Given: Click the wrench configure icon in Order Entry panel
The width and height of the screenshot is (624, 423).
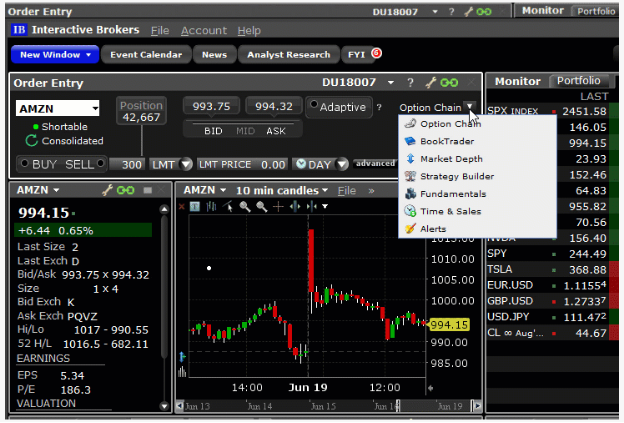Looking at the screenshot, I should pyautogui.click(x=431, y=83).
